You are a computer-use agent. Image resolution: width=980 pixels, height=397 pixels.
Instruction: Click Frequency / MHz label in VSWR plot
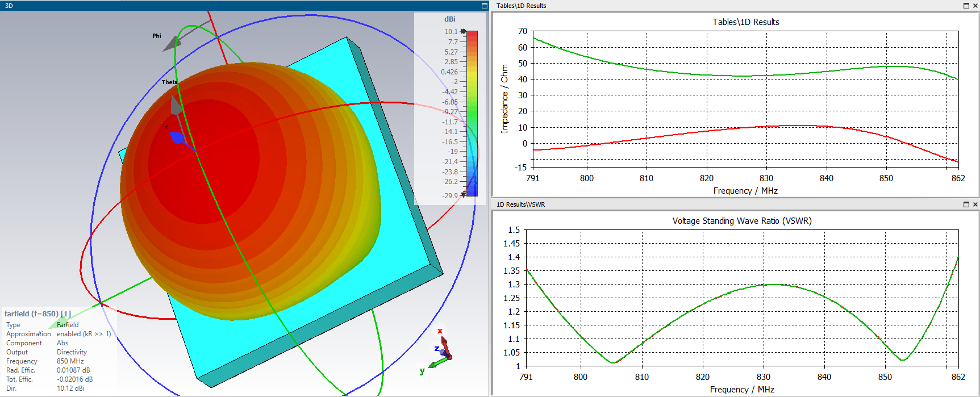742,390
